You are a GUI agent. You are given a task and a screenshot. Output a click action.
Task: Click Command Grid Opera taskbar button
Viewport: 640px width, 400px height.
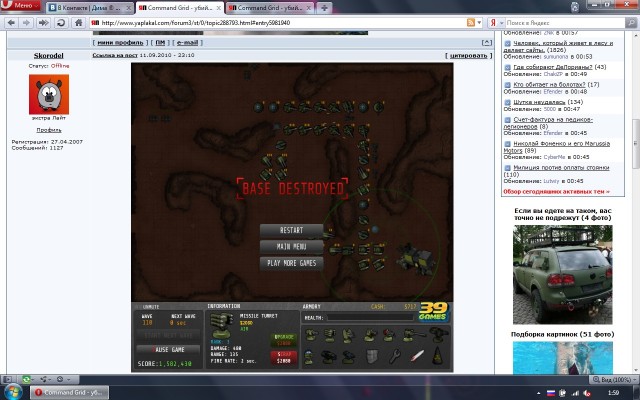[x=69, y=393]
